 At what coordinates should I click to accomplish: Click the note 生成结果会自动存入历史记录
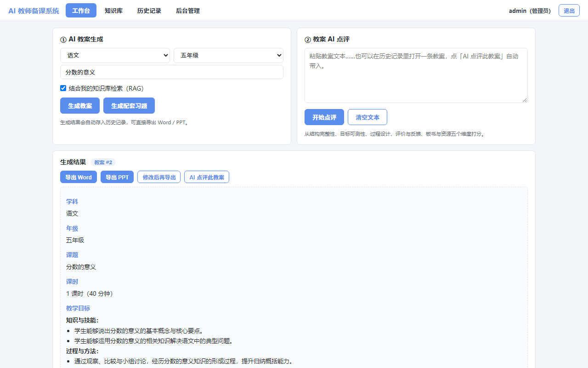125,123
